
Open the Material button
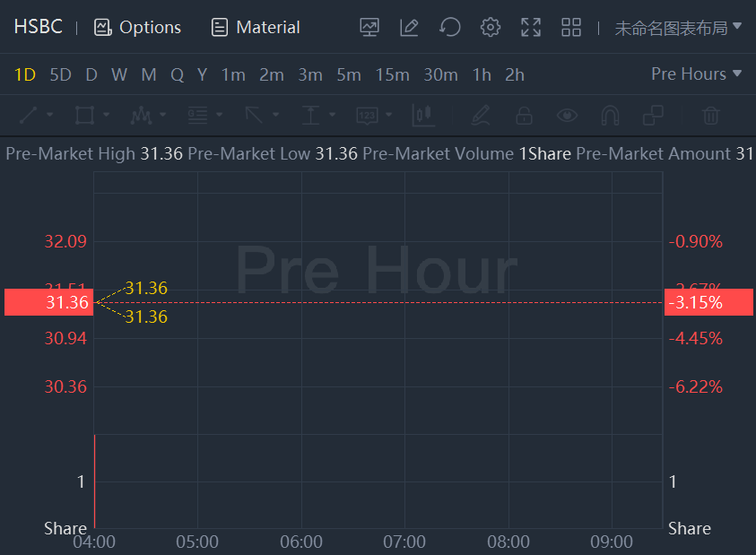click(x=256, y=28)
